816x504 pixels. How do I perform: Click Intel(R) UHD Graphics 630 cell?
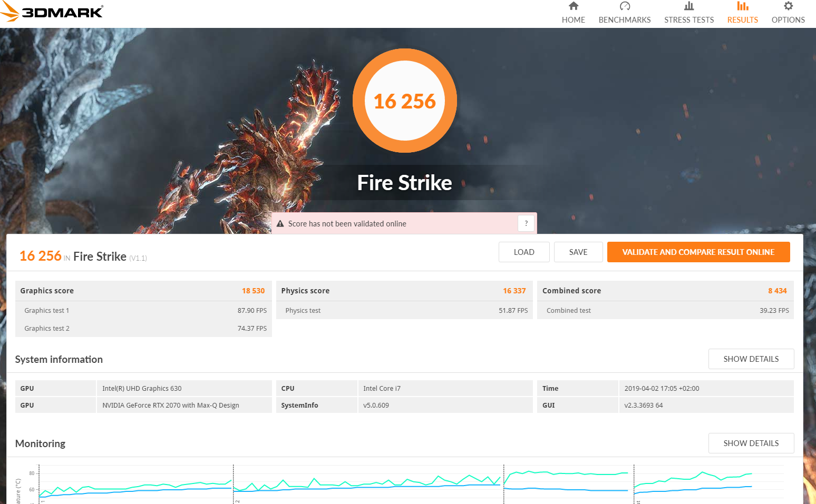pyautogui.click(x=184, y=388)
